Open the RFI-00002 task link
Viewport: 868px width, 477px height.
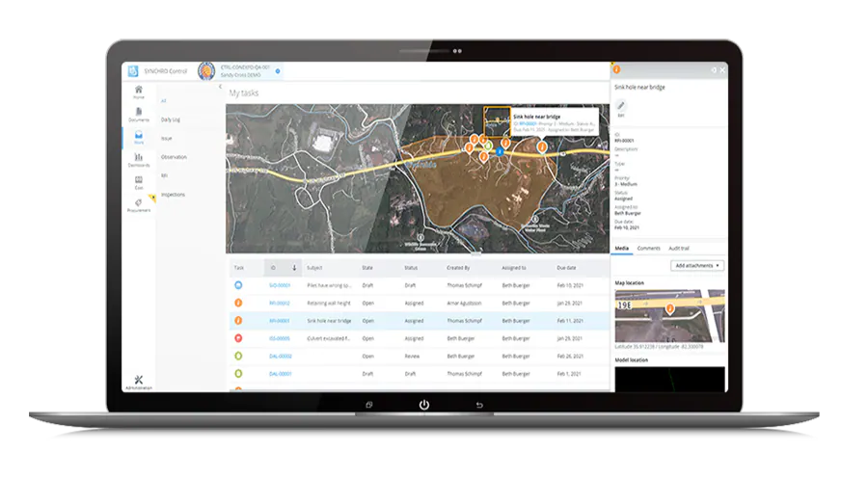point(280,304)
